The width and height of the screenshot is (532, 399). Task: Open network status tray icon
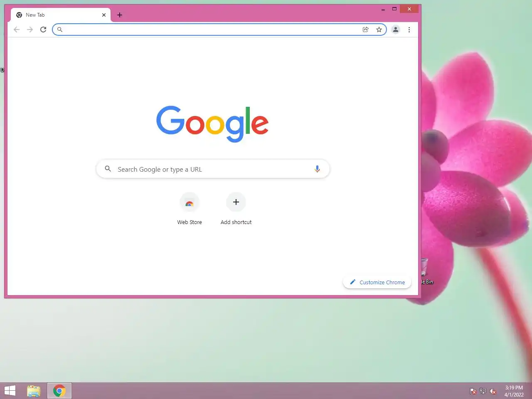(x=483, y=391)
